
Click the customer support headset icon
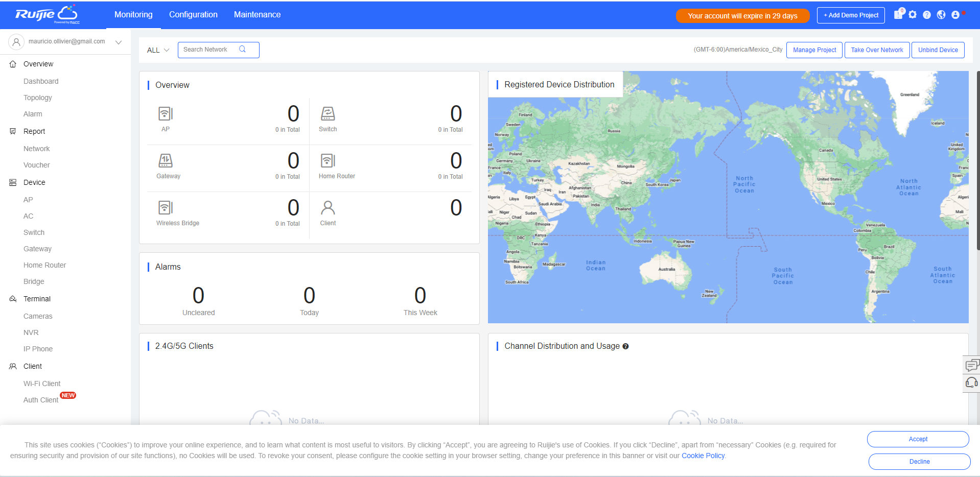click(x=972, y=383)
